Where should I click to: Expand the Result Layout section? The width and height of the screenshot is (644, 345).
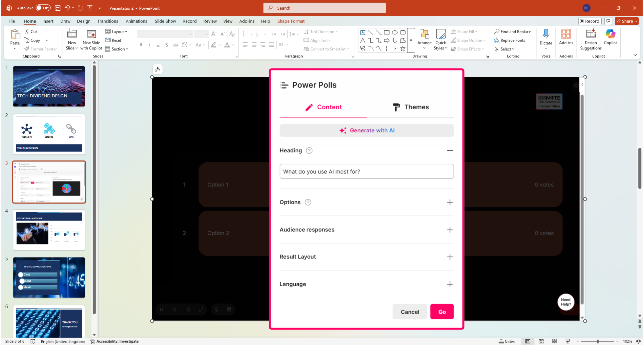450,257
